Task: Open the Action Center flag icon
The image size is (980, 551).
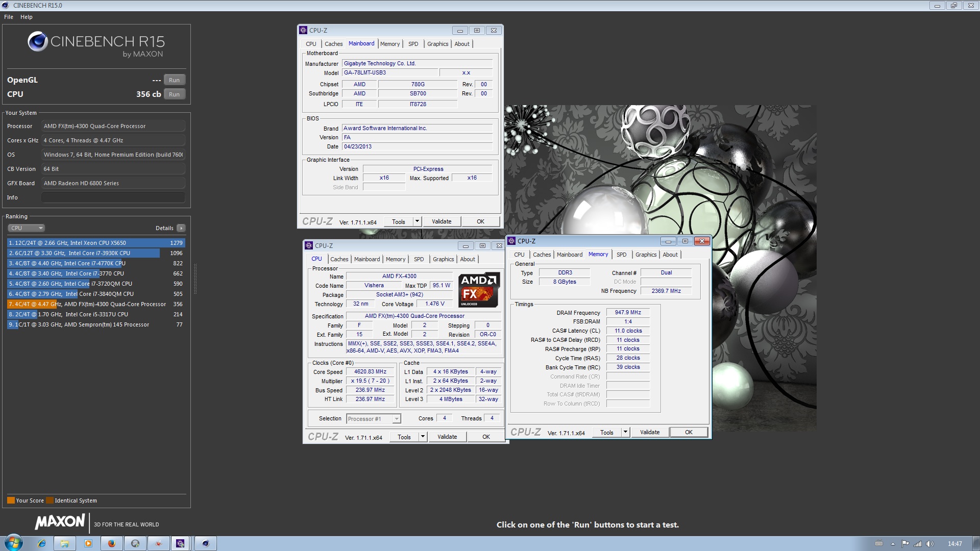Action: point(905,544)
